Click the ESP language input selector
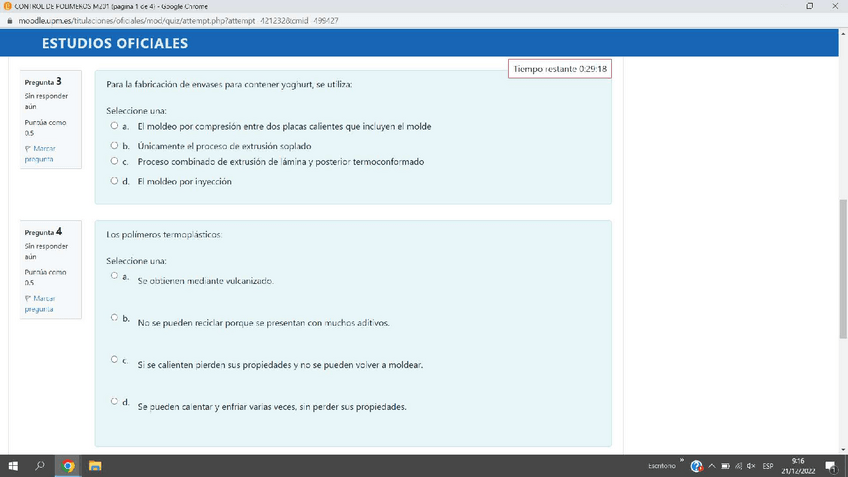 point(768,467)
